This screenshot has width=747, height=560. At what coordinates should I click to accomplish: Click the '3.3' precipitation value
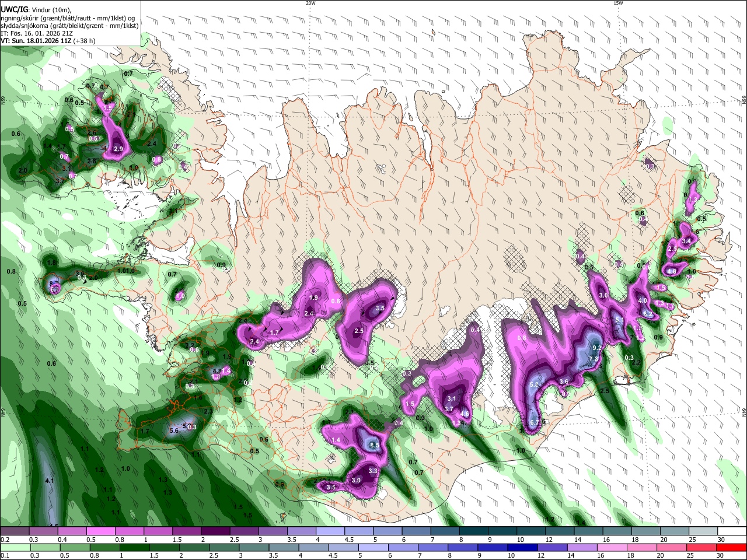point(373,471)
